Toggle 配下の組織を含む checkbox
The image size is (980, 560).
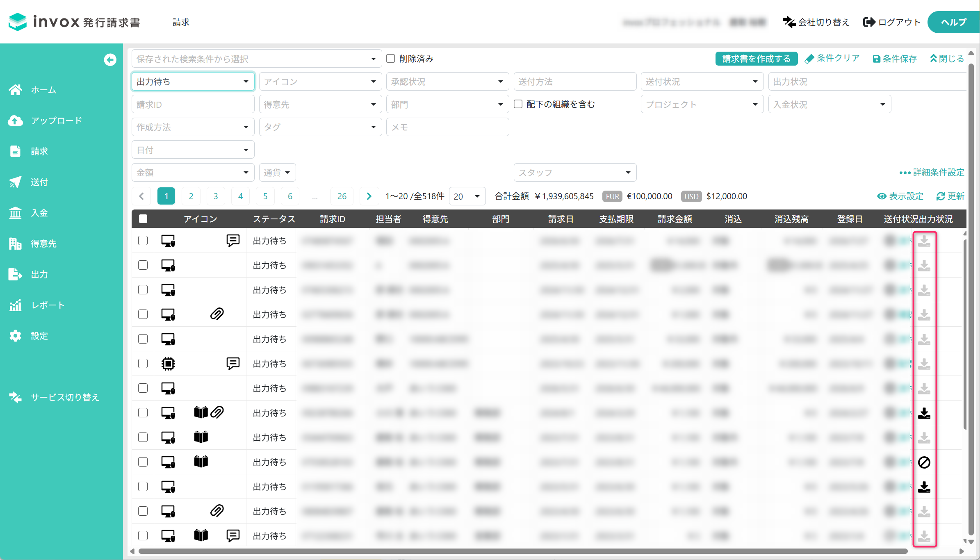518,104
